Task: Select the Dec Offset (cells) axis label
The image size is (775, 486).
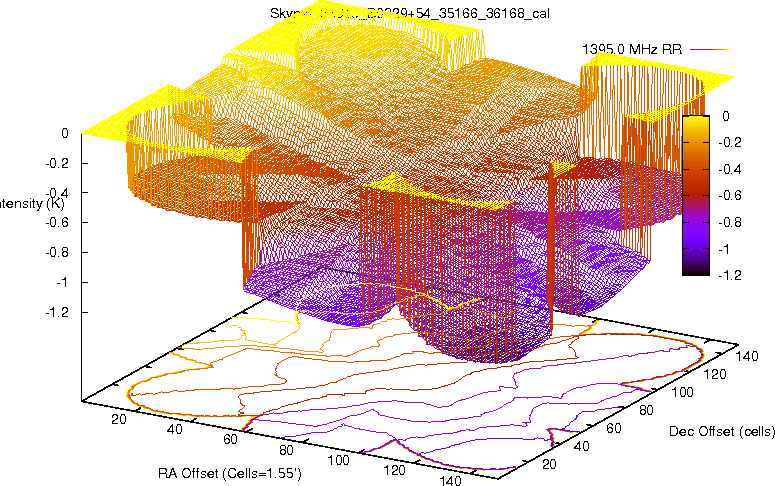Action: click(x=722, y=431)
